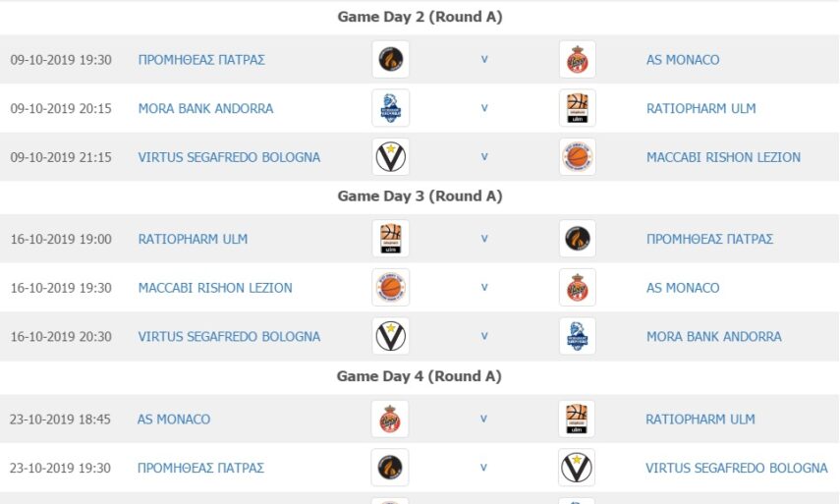Click Virtus Bologna logo in the 09-10-2019 21:15 game
Viewport: 840px width, 504px height.
391,157
